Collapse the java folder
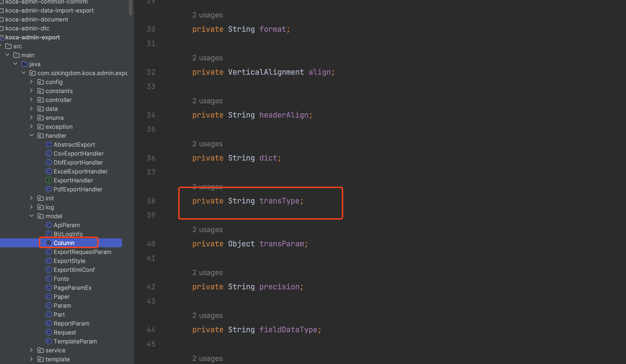 [15, 64]
